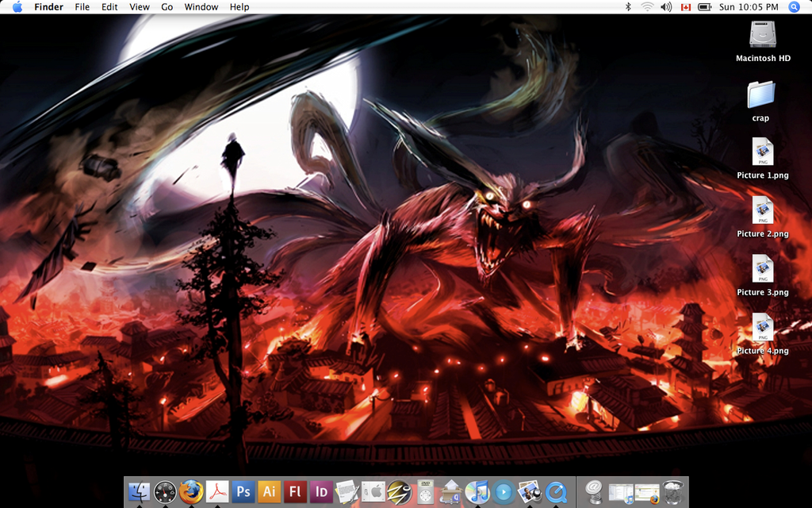Launch Adobe Illustrator from the dock
Viewport: 812px width, 508px height.
click(270, 492)
